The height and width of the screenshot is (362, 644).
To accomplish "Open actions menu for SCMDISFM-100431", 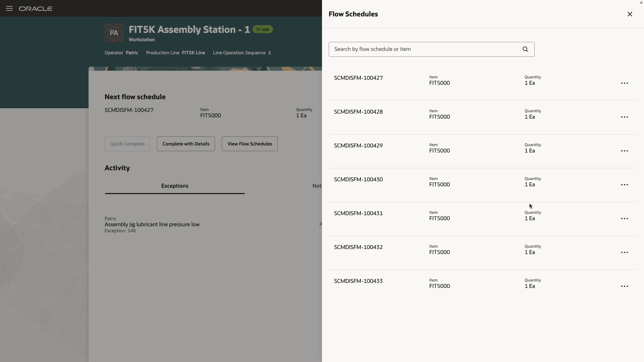I will click(624, 219).
